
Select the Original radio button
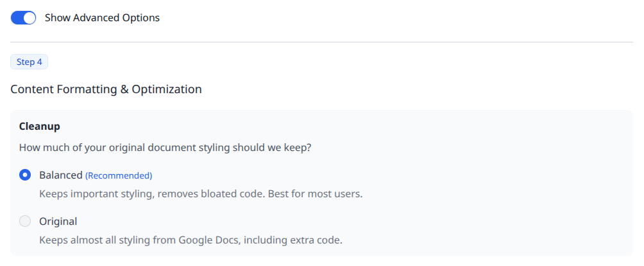[x=25, y=222]
